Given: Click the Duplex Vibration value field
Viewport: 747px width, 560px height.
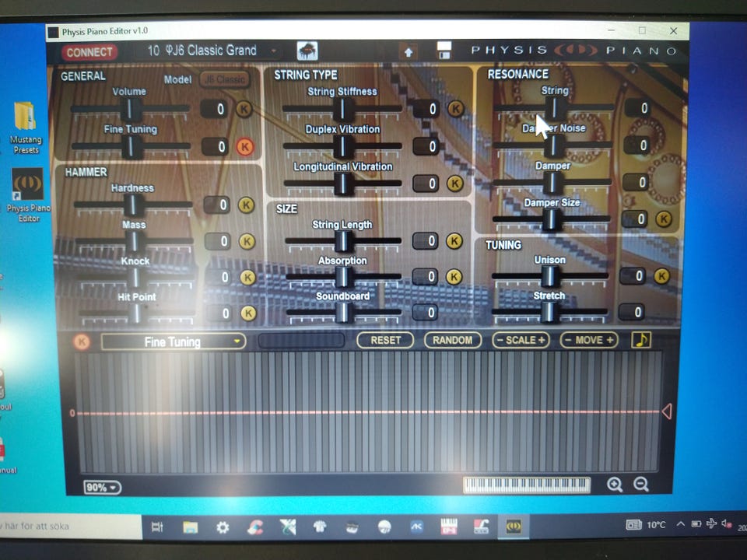Looking at the screenshot, I should coord(426,146).
